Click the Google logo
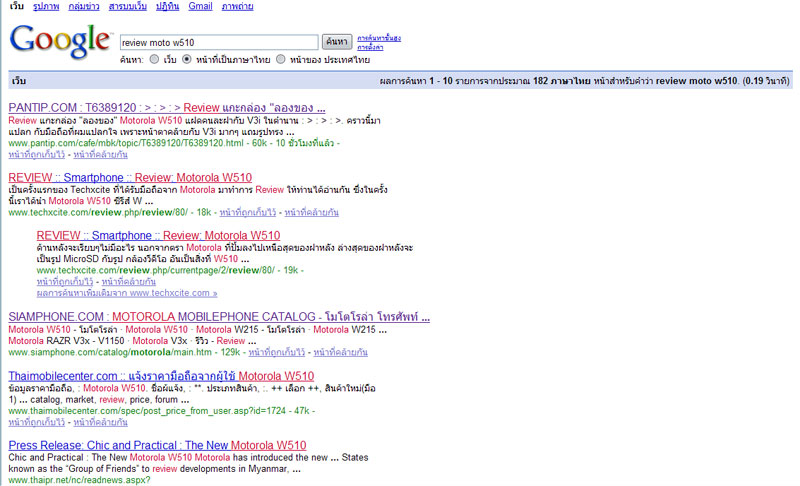 pyautogui.click(x=60, y=41)
